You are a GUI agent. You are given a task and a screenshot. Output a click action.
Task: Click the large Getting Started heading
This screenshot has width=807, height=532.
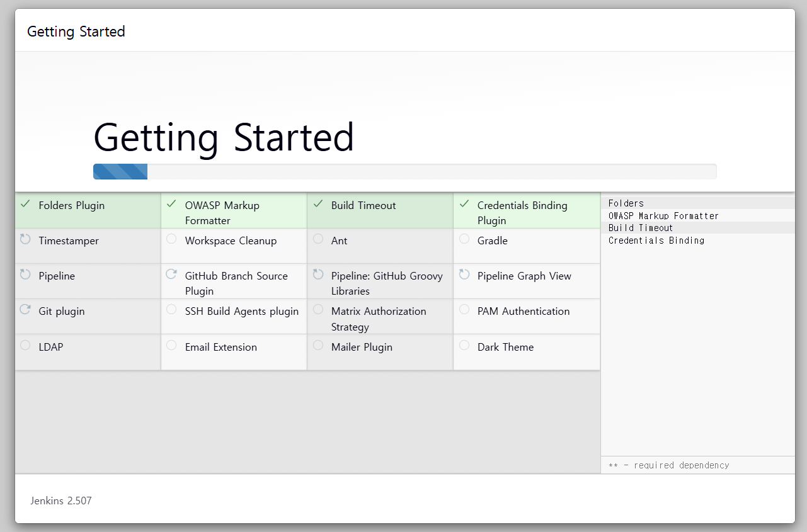coord(224,137)
